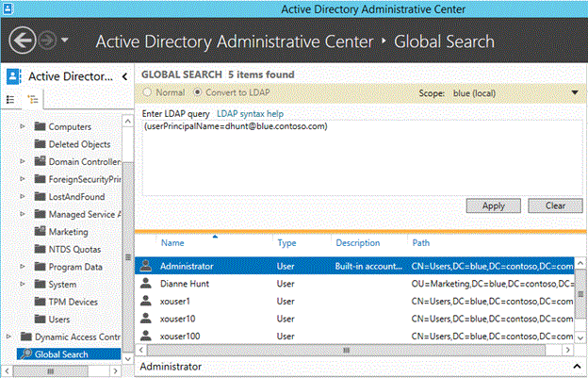Click the results horizontal scroll right arrow
This screenshot has height=378, width=588.
coord(568,350)
